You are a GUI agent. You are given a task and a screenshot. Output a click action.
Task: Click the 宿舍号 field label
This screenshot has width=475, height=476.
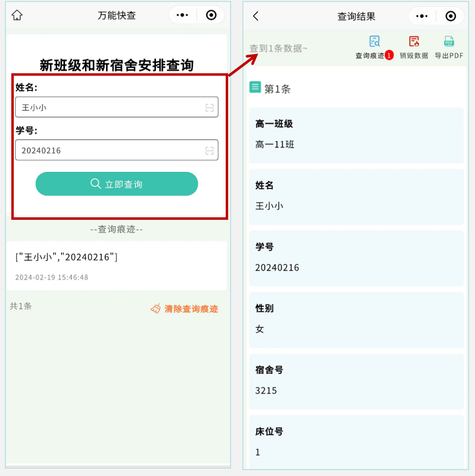click(x=269, y=370)
